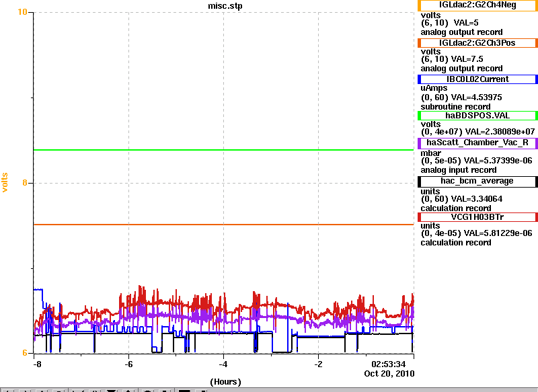This screenshot has height=392, width=538.
Task: Select the haScatt_Chamber_Vac_R legend button
Action: (x=477, y=143)
